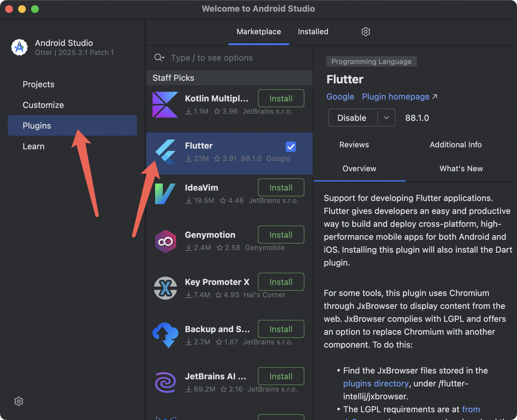Switch to the Installed tab
This screenshot has height=420, width=517.
[x=313, y=32]
